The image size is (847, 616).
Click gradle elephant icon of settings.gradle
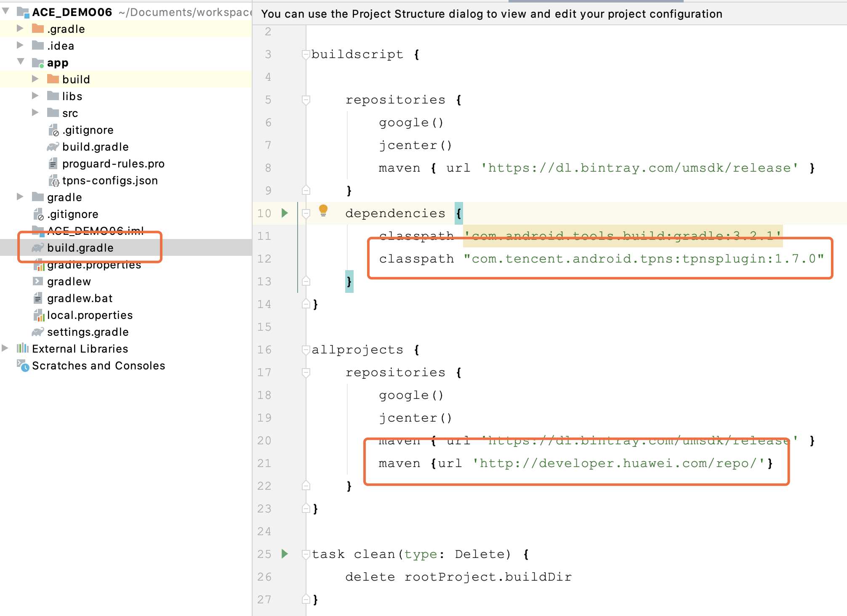click(x=38, y=332)
